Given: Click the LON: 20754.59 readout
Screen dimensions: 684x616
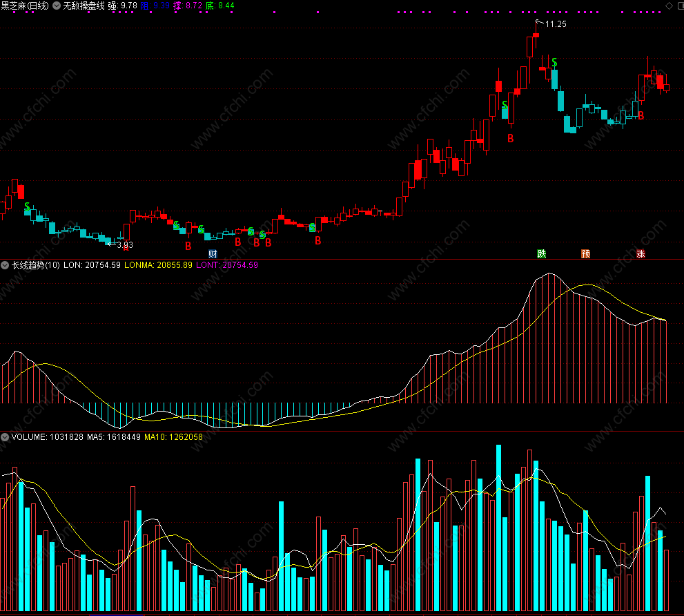Looking at the screenshot, I should 92,265.
